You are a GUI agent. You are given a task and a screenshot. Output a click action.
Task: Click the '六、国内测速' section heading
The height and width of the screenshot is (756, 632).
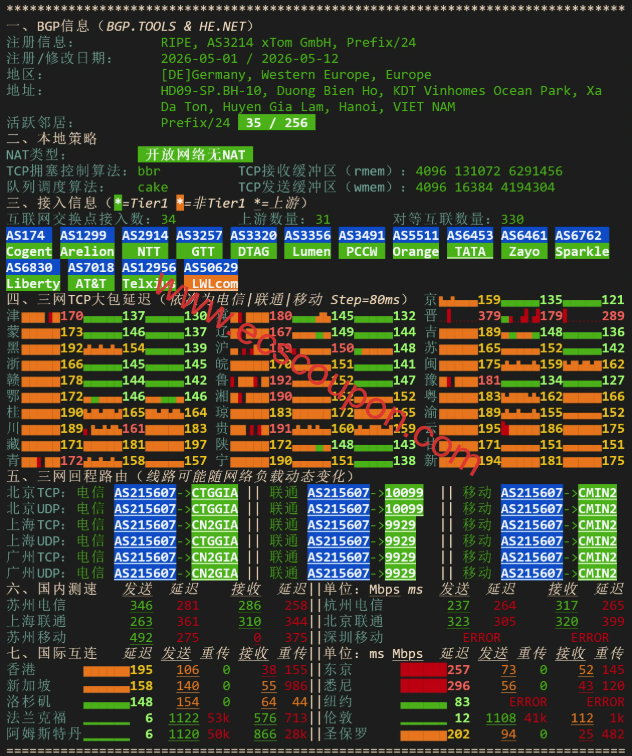coord(52,589)
